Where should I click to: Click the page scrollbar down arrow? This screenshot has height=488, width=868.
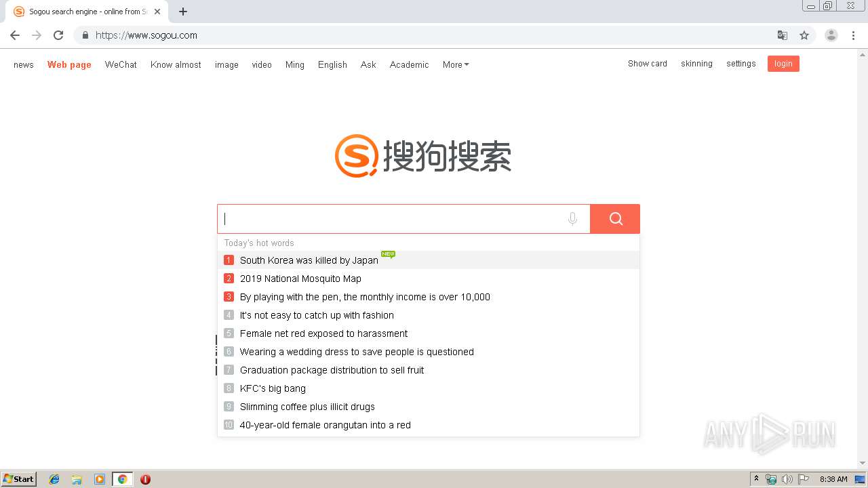click(863, 464)
